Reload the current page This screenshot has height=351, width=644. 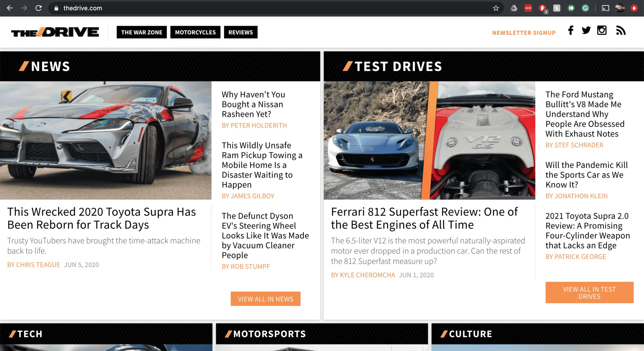(39, 8)
